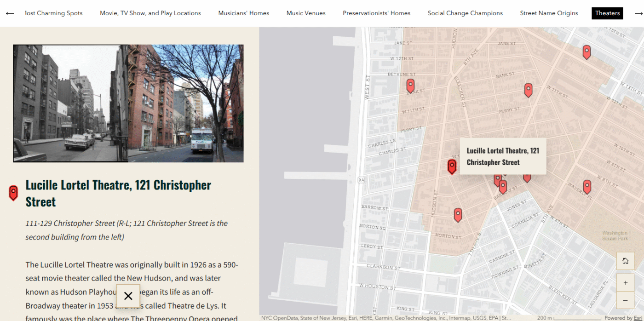Image resolution: width=644 pixels, height=321 pixels.
Task: Open the Preservationists' Homes tab
Action: (x=376, y=13)
